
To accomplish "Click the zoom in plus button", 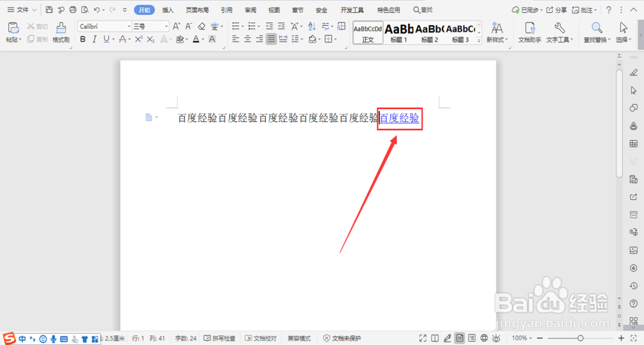I will pos(621,338).
